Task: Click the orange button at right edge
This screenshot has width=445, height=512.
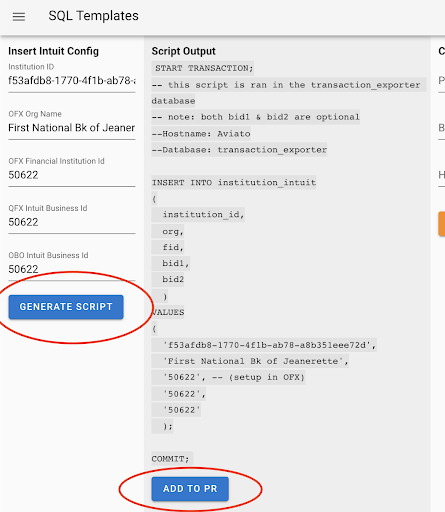Action: point(442,223)
